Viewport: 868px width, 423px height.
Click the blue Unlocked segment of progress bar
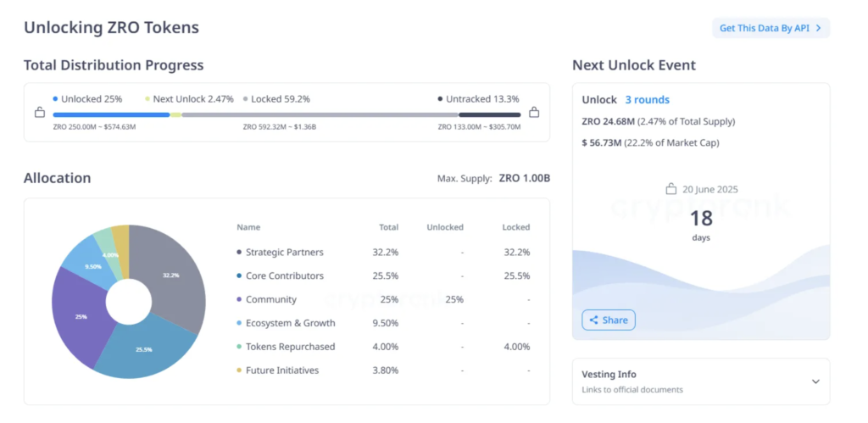pyautogui.click(x=111, y=114)
